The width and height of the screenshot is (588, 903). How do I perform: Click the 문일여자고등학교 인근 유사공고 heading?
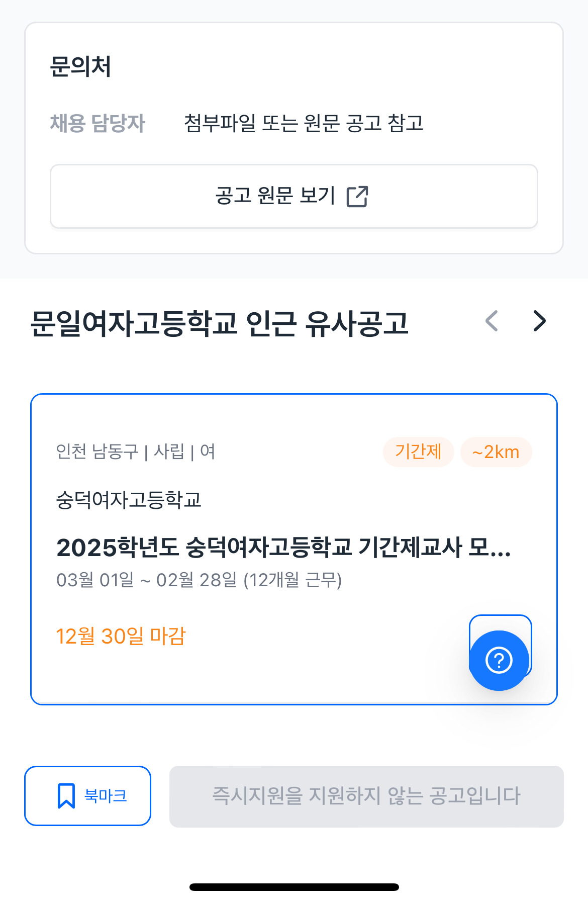(x=219, y=323)
